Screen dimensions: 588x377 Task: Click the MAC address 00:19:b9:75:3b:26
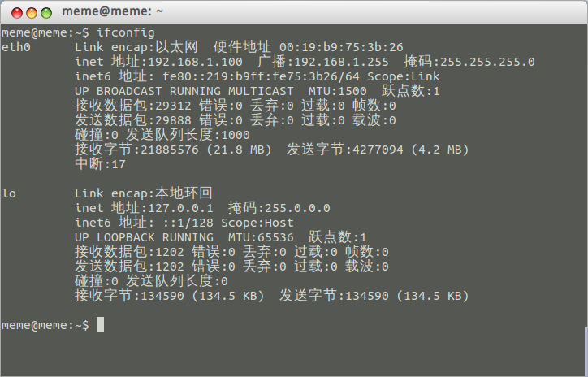tap(341, 47)
